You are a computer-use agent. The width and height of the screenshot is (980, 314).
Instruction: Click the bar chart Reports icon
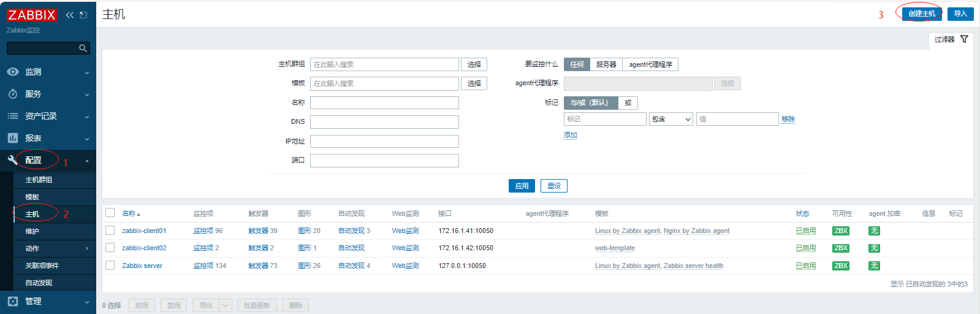coord(13,138)
